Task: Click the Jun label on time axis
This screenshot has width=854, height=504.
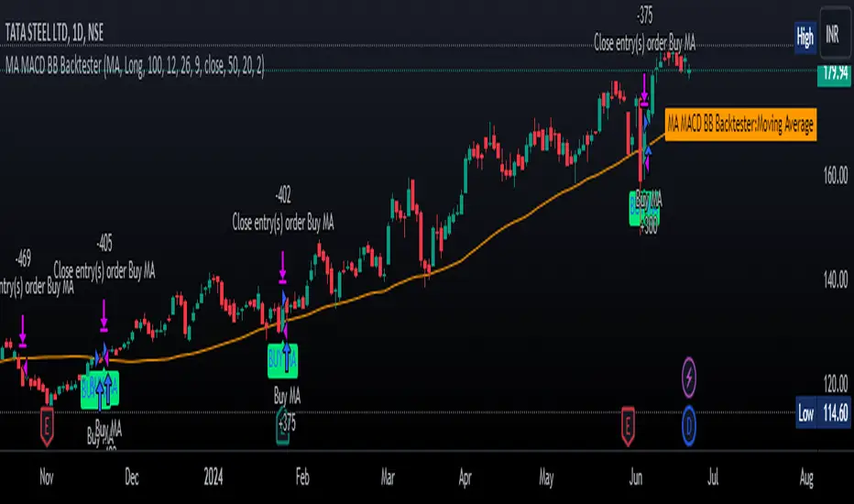Action: (x=636, y=477)
